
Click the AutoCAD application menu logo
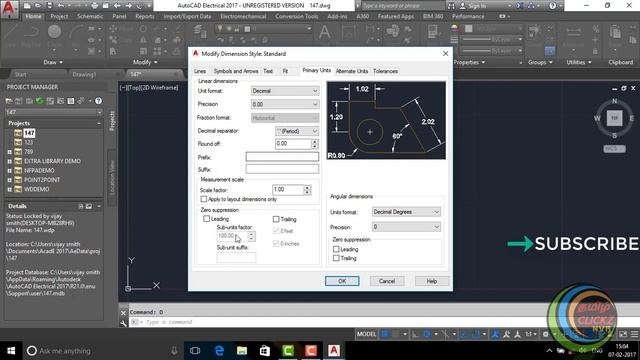[x=9, y=9]
